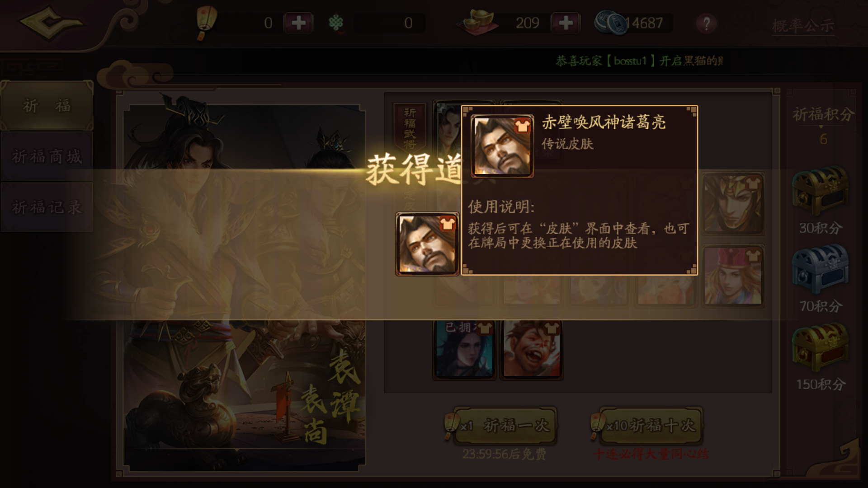
Task: Switch to the 祈福 tab
Action: tap(47, 106)
